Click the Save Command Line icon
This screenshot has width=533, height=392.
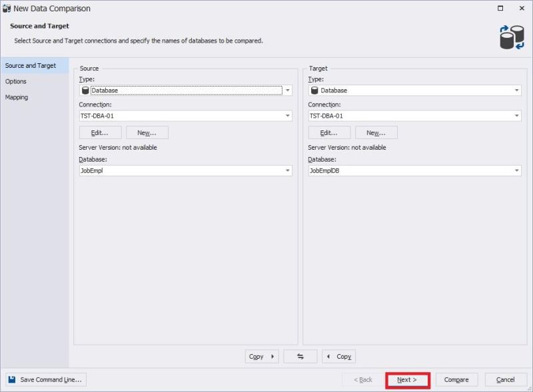(13, 379)
